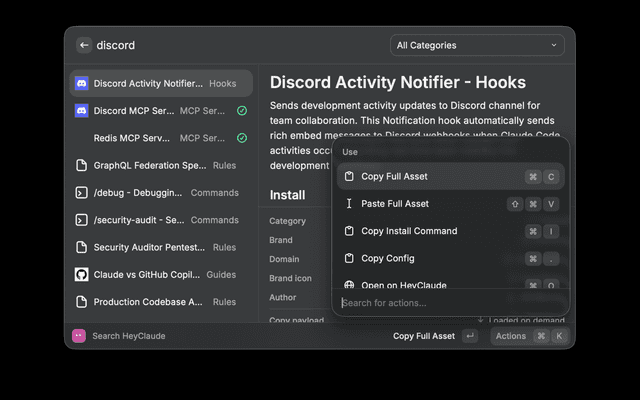Click terminal icon of /security-audit row
Image resolution: width=640 pixels, height=400 pixels.
click(82, 220)
